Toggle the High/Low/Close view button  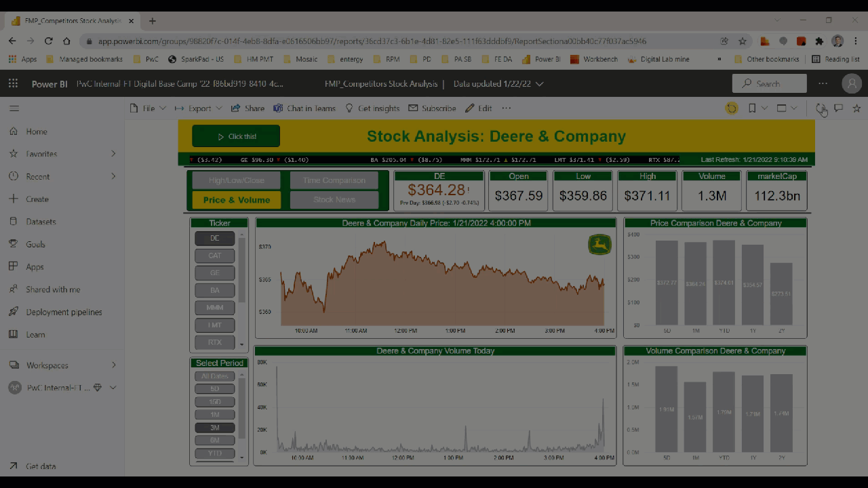(236, 180)
